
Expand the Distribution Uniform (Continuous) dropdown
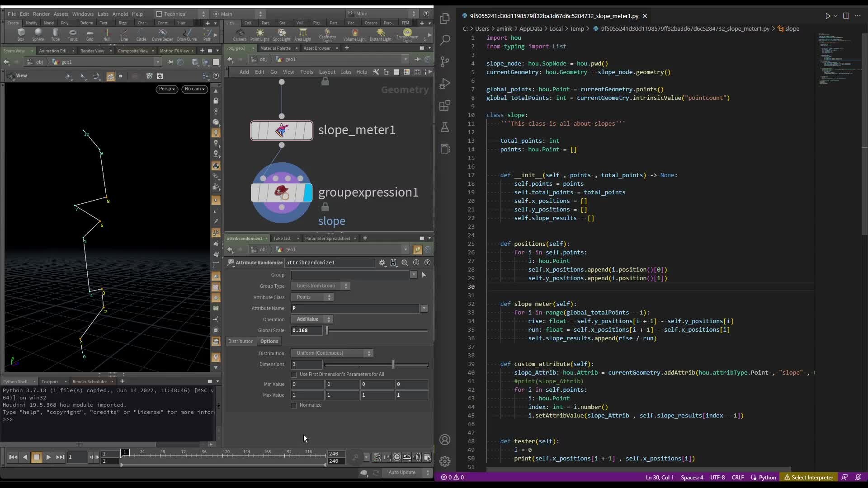[332, 353]
